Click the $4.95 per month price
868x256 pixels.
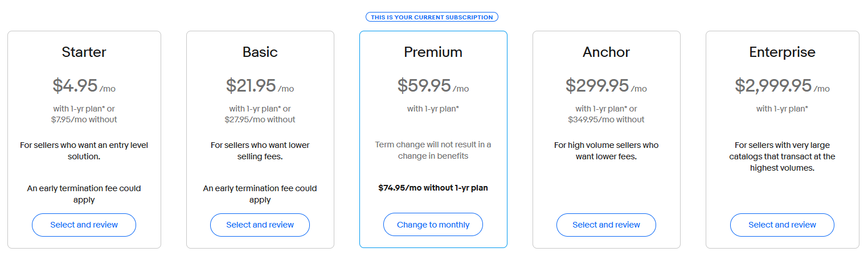coord(76,85)
